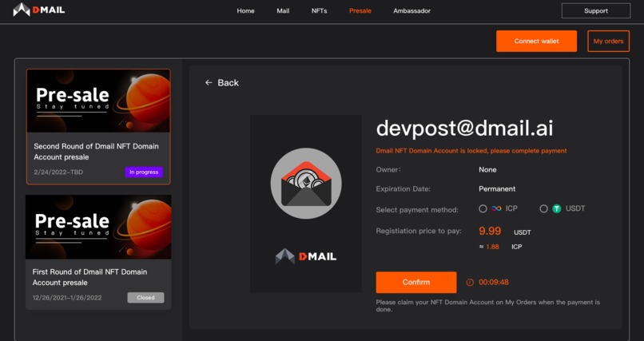Click Connect wallet button
Image resolution: width=644 pixels, height=341 pixels.
click(536, 41)
